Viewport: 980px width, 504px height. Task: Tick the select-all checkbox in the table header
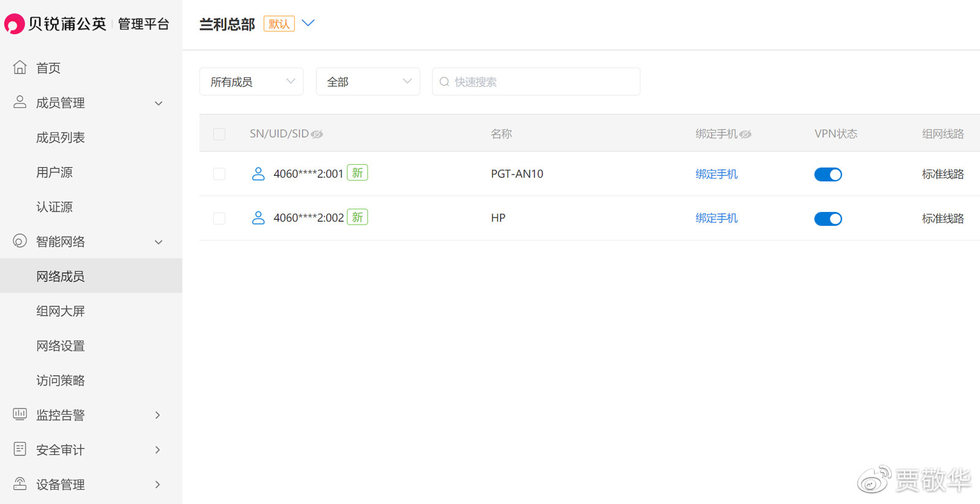point(219,134)
